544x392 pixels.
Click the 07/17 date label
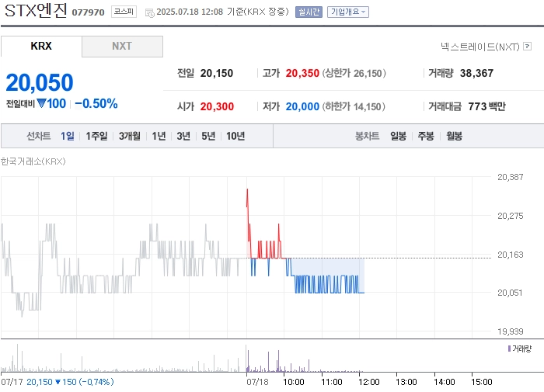point(12,382)
